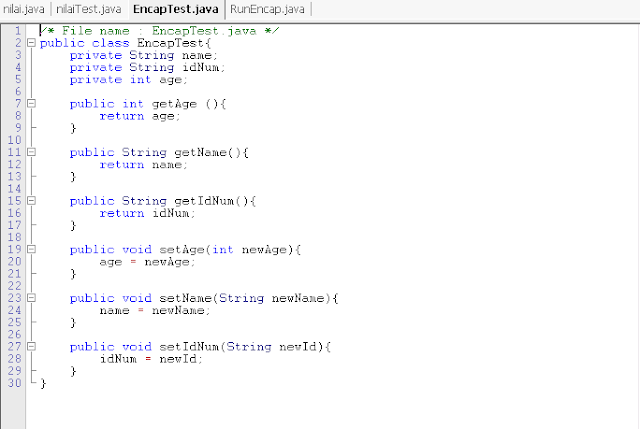Viewport: 640px width, 429px height.
Task: Click 'private String name;' text
Action: 144,56
